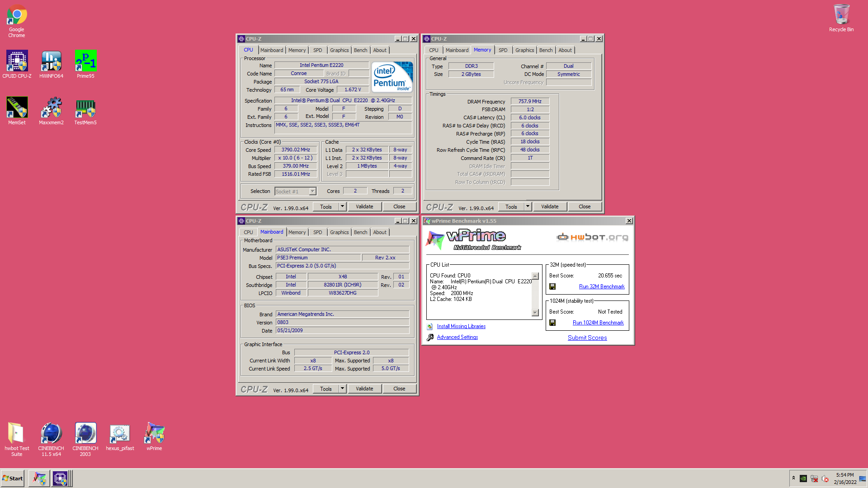Select About tab in Memory window
Viewport: 868px width, 488px height.
(x=565, y=50)
